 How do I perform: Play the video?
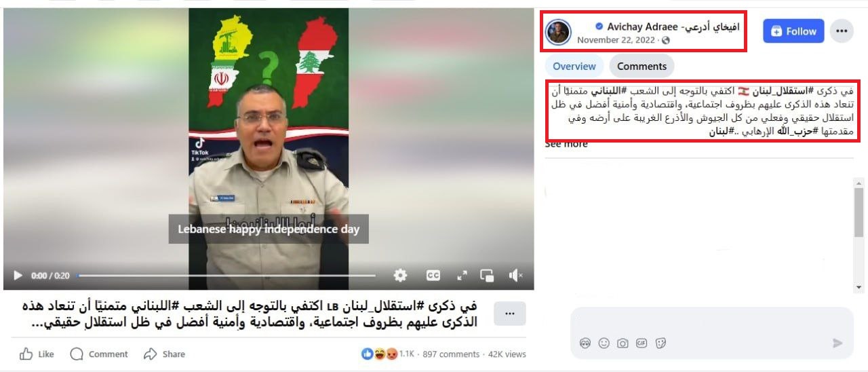pyautogui.click(x=18, y=276)
